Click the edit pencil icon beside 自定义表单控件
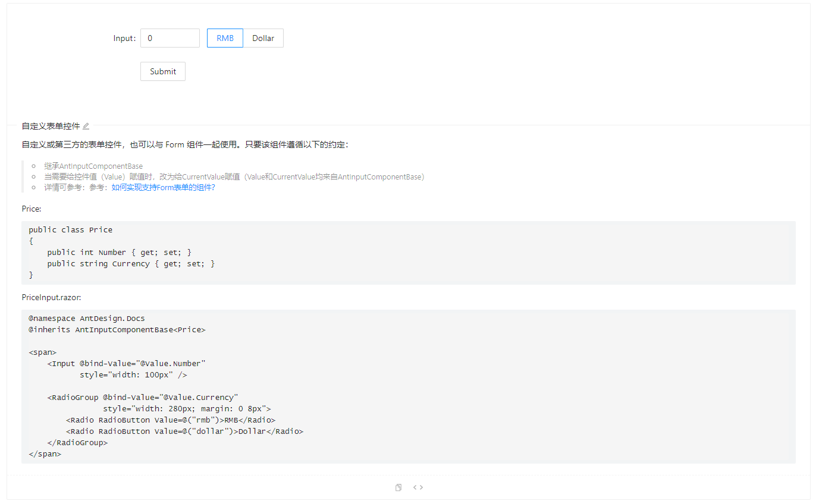816x504 pixels. tap(86, 126)
